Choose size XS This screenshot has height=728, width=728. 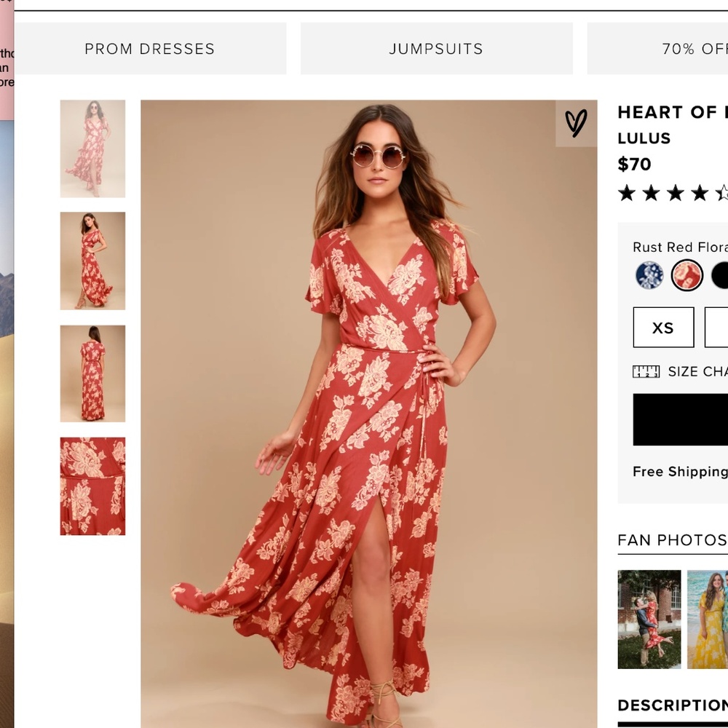click(x=663, y=328)
